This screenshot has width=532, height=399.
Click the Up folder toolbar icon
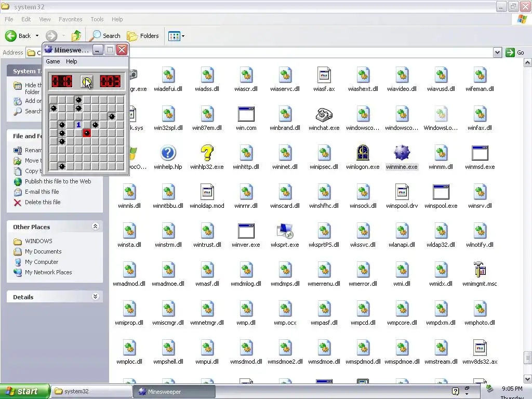[x=76, y=36]
